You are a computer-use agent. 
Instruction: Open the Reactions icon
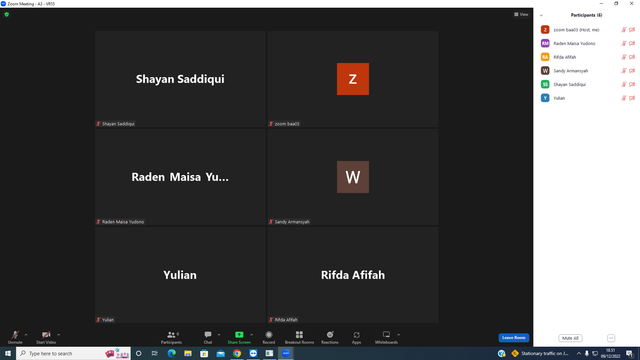pyautogui.click(x=330, y=335)
